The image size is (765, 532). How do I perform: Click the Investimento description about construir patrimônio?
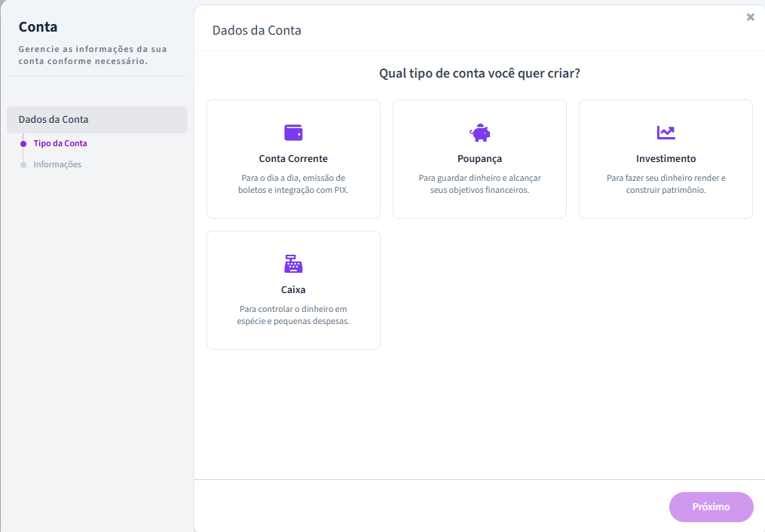tap(666, 184)
